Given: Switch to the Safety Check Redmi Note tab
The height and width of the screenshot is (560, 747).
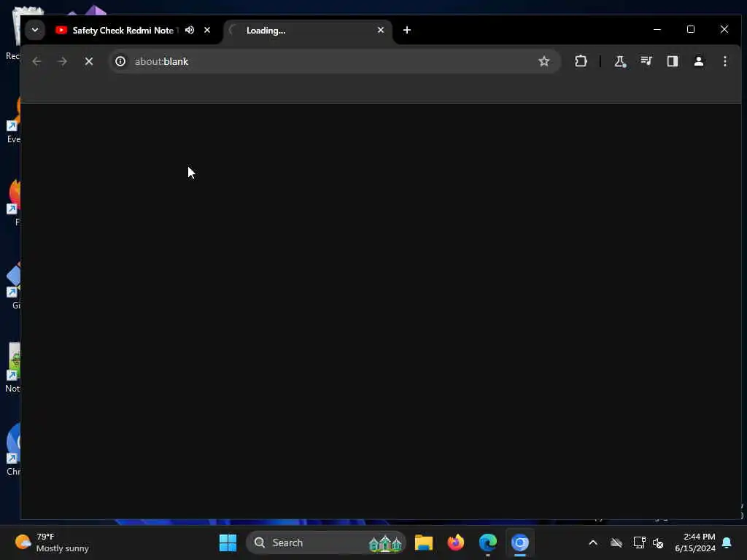Looking at the screenshot, I should click(x=123, y=31).
